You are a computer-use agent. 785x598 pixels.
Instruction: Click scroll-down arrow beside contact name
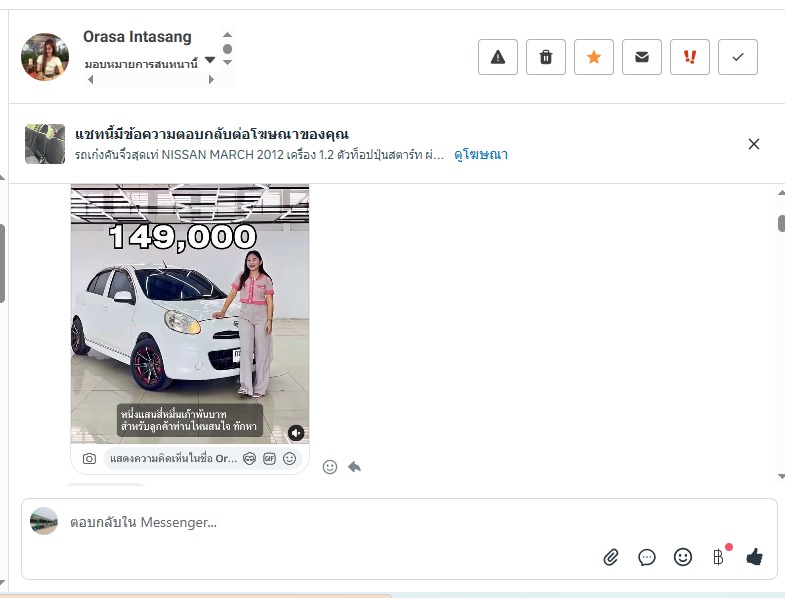[227, 63]
